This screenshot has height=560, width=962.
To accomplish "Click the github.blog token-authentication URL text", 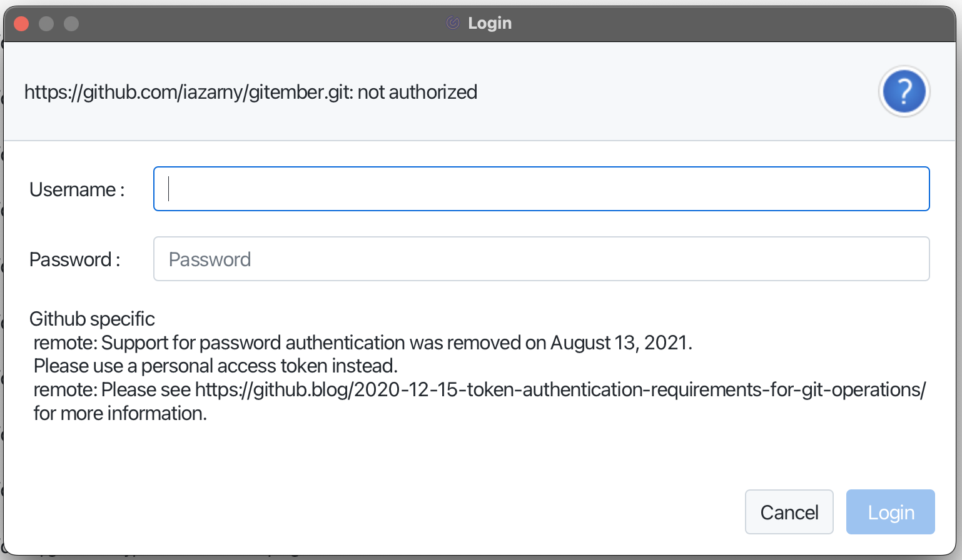I will tap(560, 389).
